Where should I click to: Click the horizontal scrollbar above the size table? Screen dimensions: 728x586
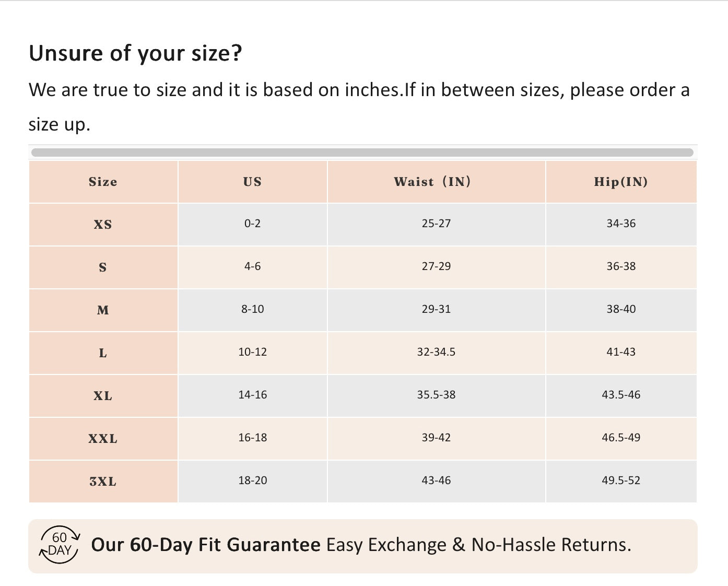click(362, 153)
